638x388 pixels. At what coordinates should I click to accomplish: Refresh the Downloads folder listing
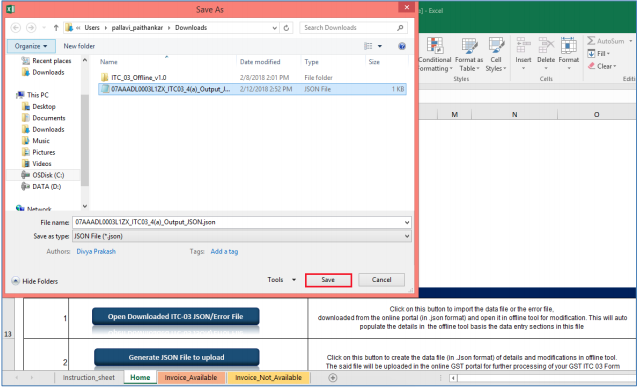pos(286,28)
